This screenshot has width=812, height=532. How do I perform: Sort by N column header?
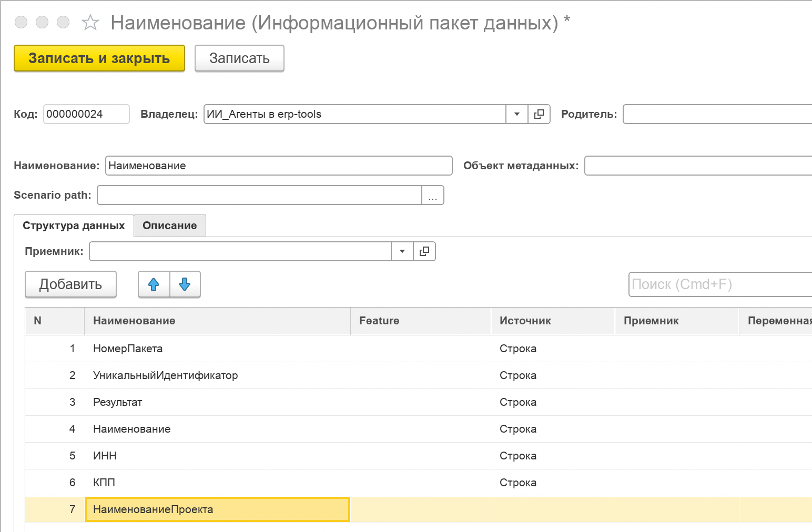pyautogui.click(x=55, y=321)
